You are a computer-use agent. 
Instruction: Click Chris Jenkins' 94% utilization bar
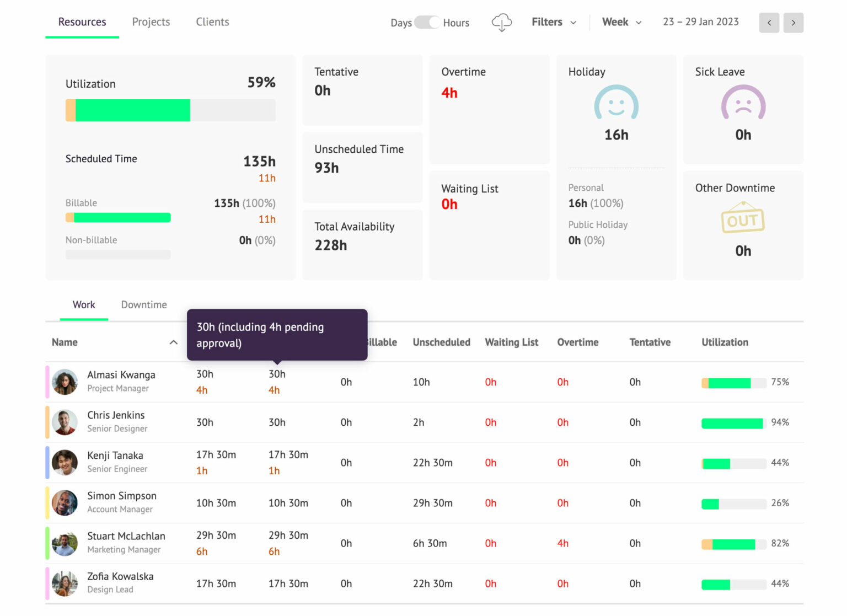pyautogui.click(x=732, y=422)
